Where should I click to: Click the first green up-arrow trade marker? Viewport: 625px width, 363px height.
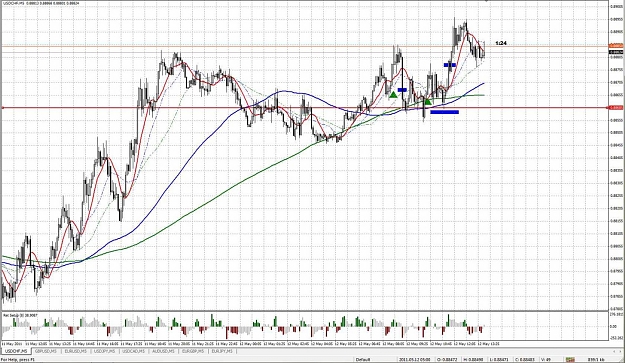tap(393, 95)
